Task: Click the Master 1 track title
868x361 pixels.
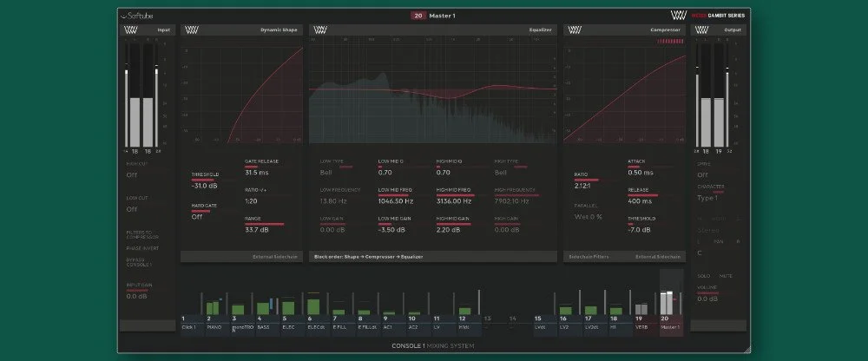Action: click(442, 16)
